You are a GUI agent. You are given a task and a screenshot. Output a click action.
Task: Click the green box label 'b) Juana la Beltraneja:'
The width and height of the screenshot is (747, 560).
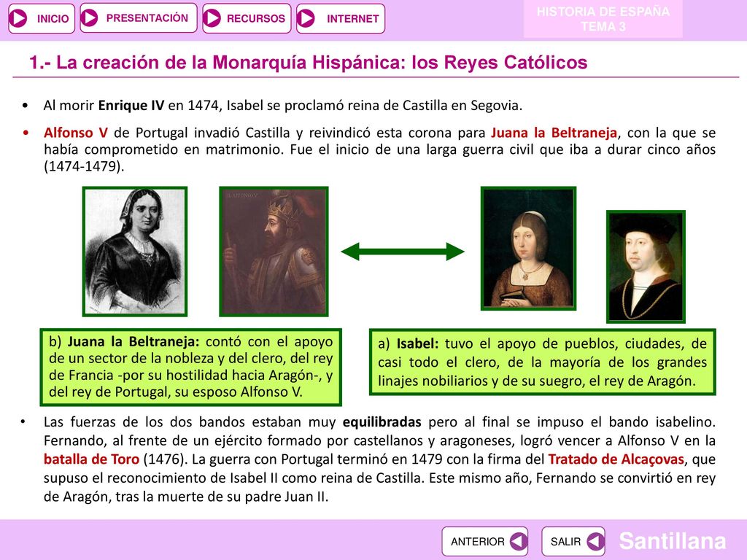coord(124,341)
